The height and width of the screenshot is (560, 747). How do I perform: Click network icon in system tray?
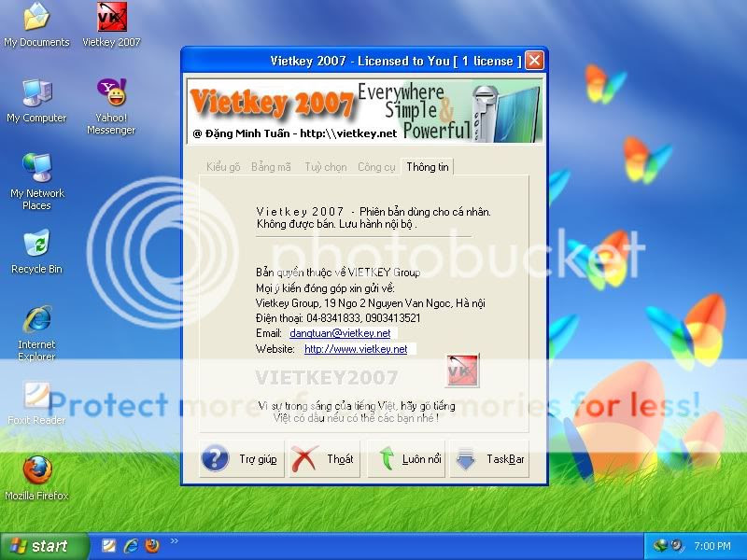click(660, 545)
